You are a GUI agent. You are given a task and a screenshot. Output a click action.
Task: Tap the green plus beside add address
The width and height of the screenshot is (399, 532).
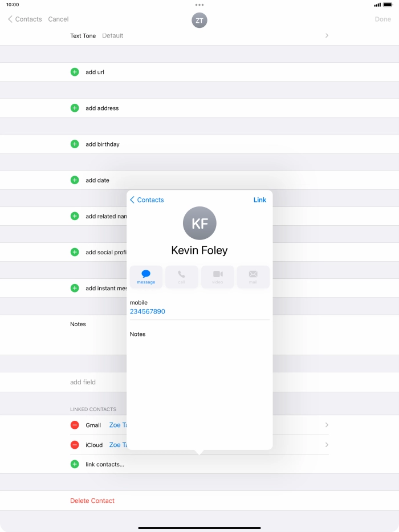tap(75, 108)
